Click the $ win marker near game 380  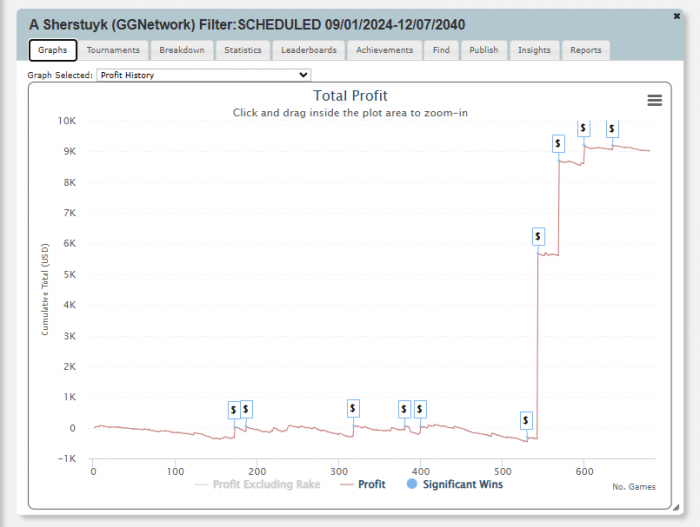pos(404,409)
